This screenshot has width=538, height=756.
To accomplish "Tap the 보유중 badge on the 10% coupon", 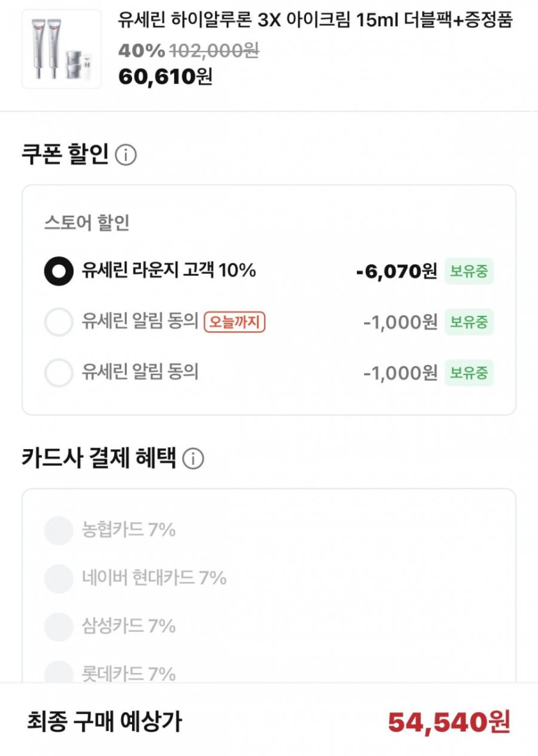I will 469,271.
